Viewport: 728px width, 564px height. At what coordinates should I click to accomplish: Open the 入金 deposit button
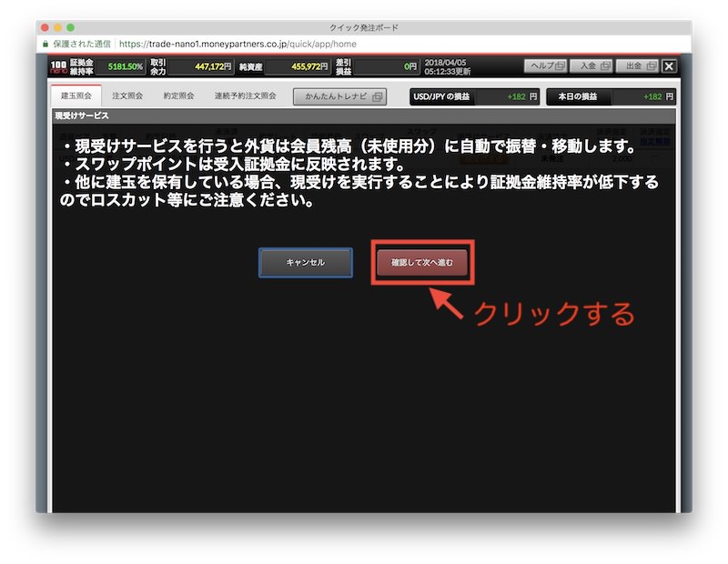591,65
